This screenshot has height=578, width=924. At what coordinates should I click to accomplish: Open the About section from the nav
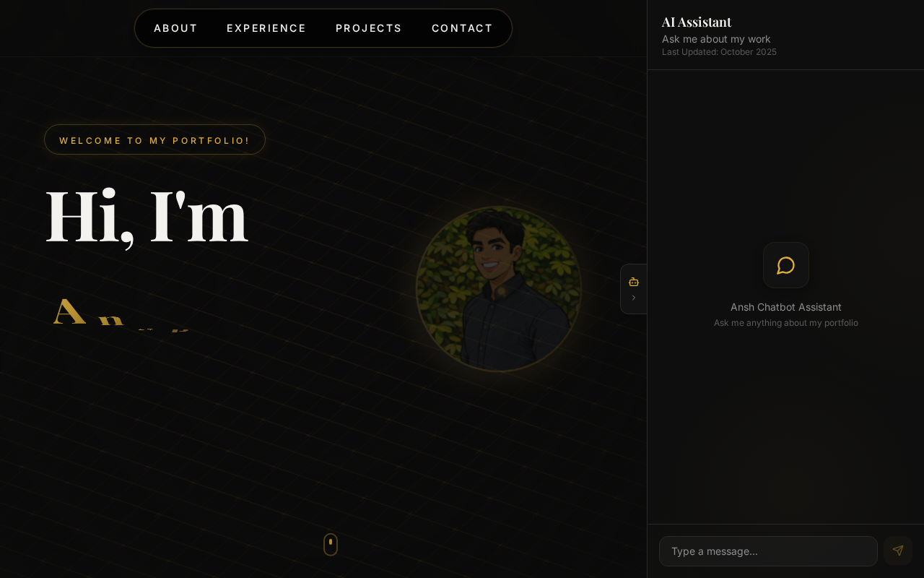point(175,28)
